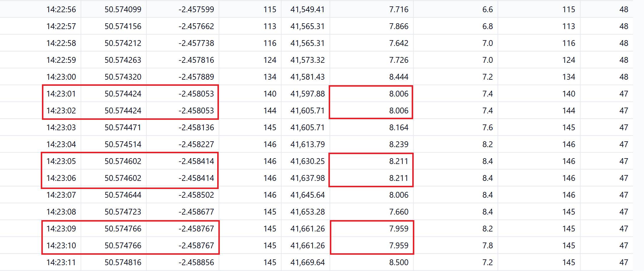Click the cell showing 41,549.41

tap(307, 9)
